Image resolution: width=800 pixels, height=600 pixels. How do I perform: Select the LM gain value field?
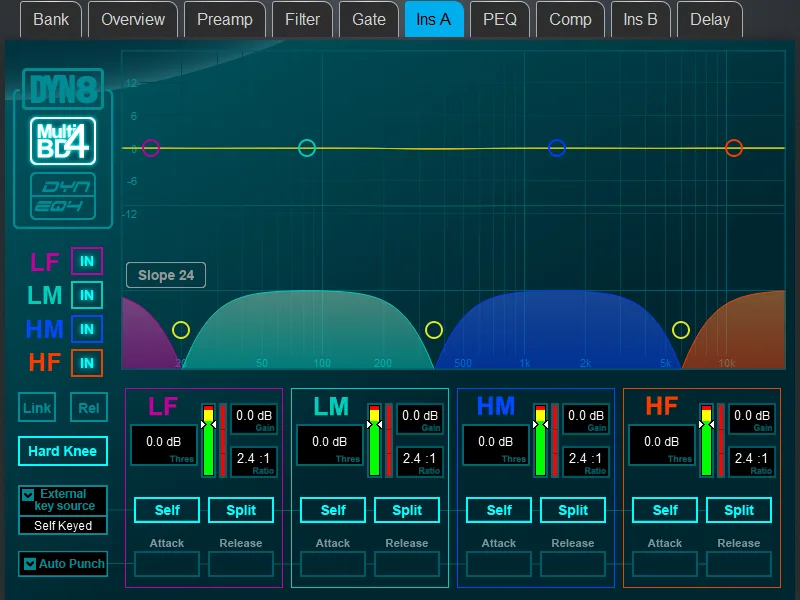click(420, 419)
